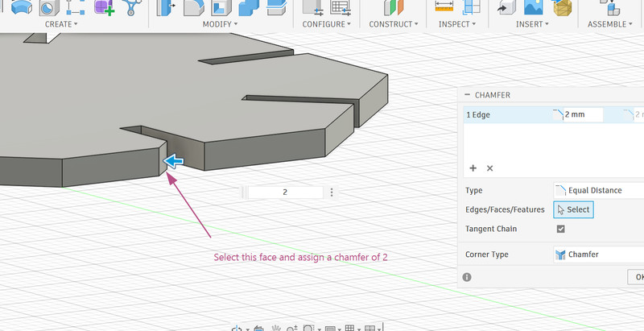Uncheck the Tangent Chain checkbox
Viewport: 644px width, 331px height.
[561, 230]
